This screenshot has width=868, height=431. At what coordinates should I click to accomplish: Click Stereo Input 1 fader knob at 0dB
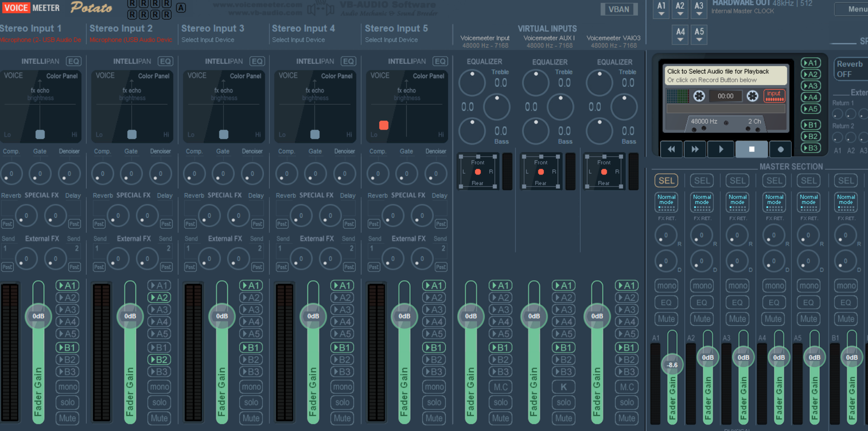[39, 316]
